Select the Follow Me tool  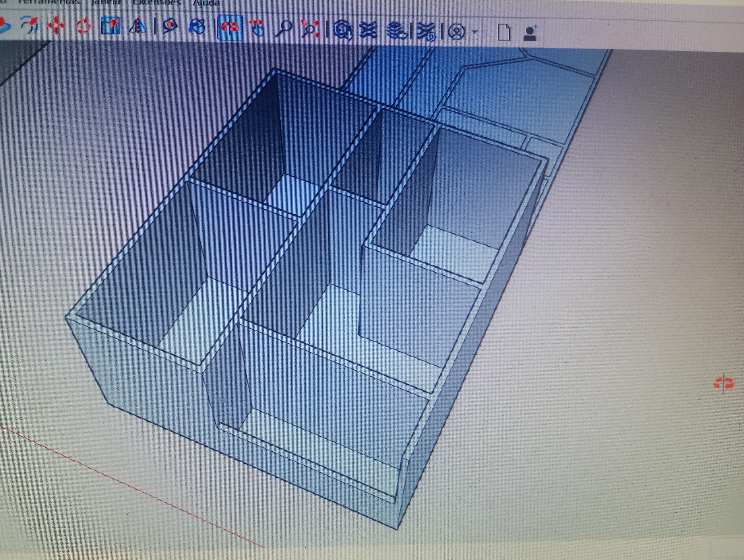point(30,26)
